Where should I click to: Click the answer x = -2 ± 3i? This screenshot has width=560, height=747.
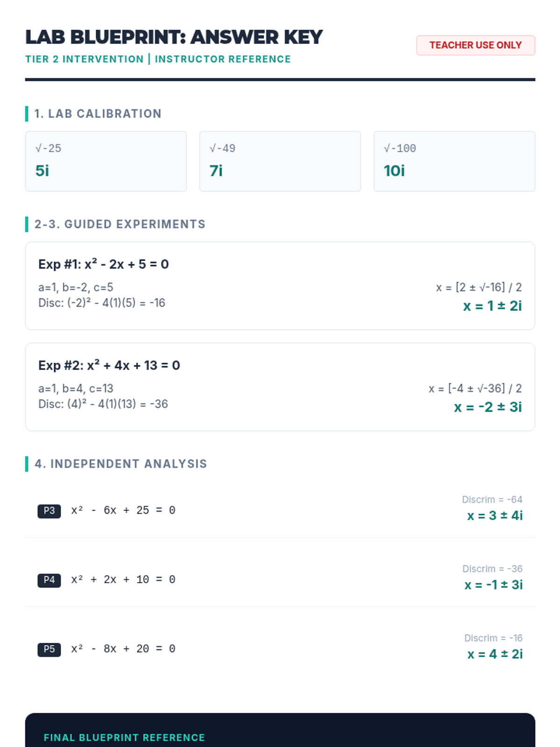(488, 407)
